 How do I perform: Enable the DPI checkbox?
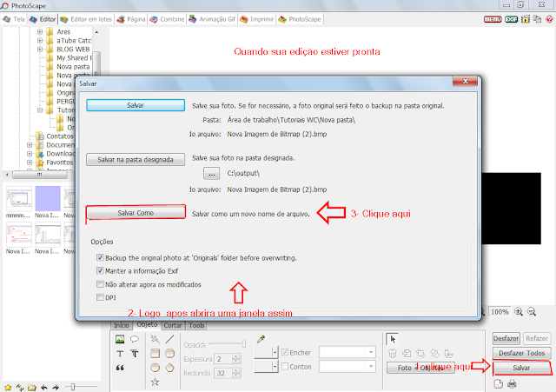pos(100,297)
